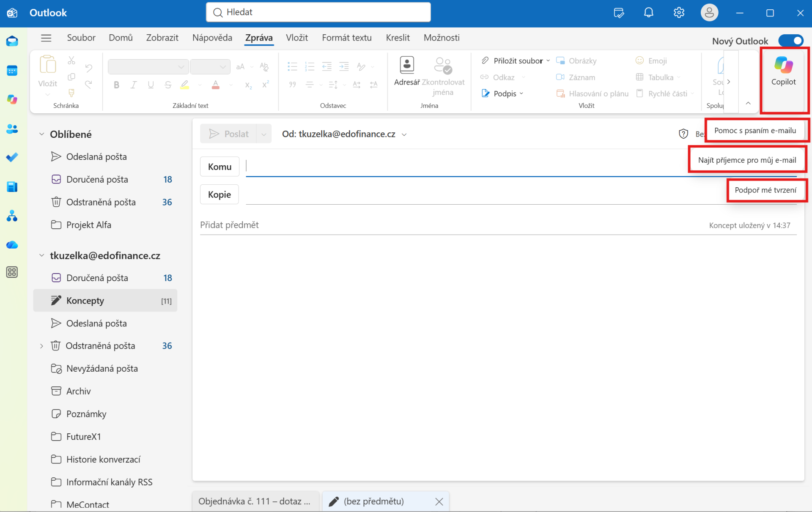The height and width of the screenshot is (512, 812).
Task: Click the Strikethrough formatting icon
Action: point(168,85)
